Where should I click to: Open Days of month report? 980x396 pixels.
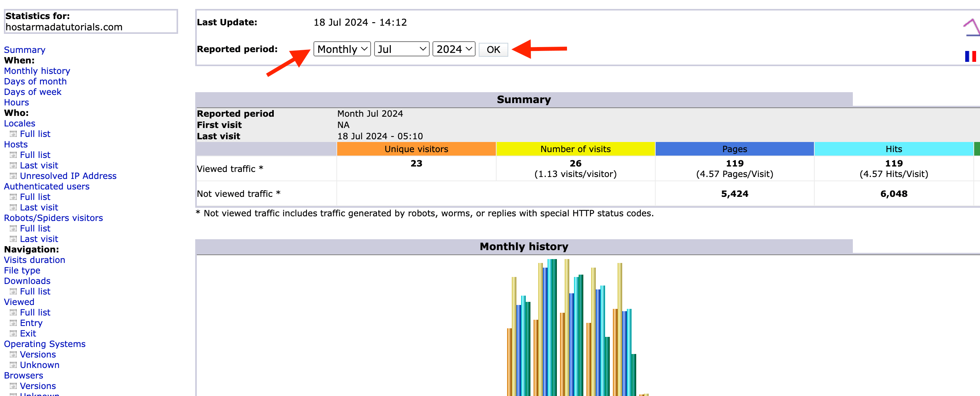pos(35,81)
